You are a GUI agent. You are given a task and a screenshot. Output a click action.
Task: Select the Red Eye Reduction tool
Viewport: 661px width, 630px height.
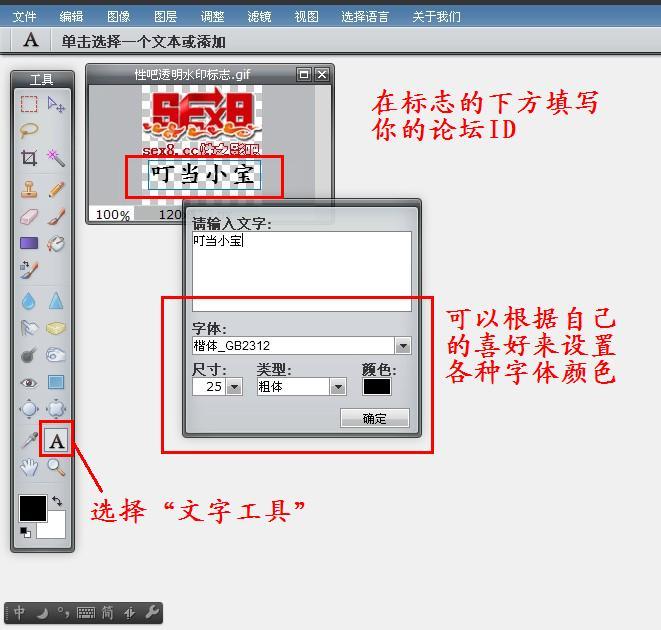[x=29, y=383]
